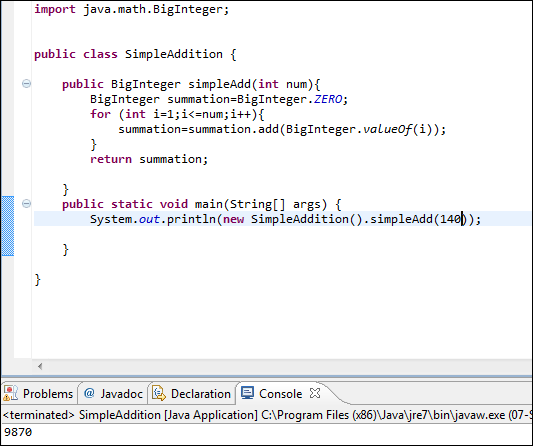Click the summation.add expression line

[282, 130]
